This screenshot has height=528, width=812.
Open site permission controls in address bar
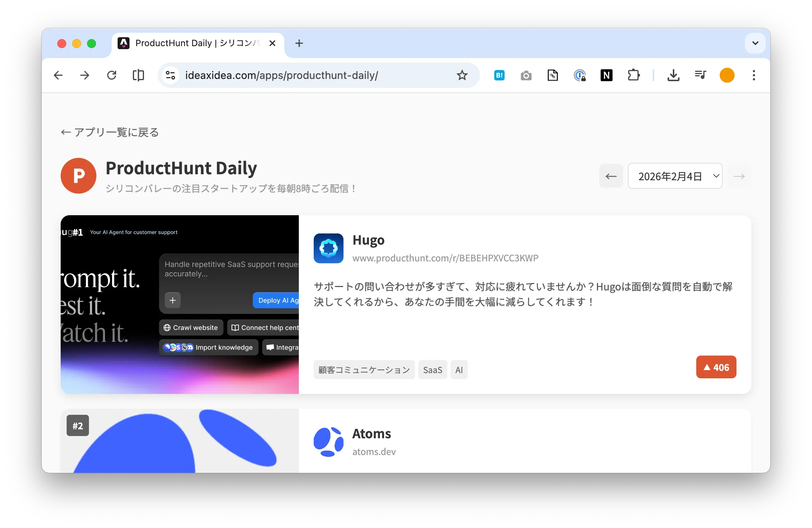[x=170, y=75]
